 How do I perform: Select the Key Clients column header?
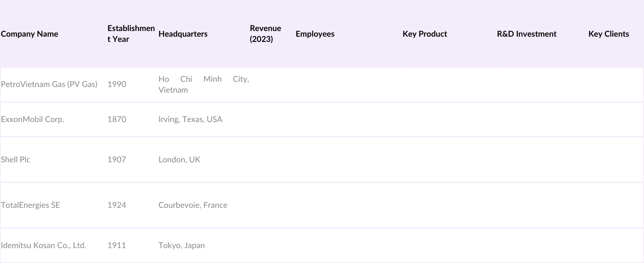click(609, 34)
